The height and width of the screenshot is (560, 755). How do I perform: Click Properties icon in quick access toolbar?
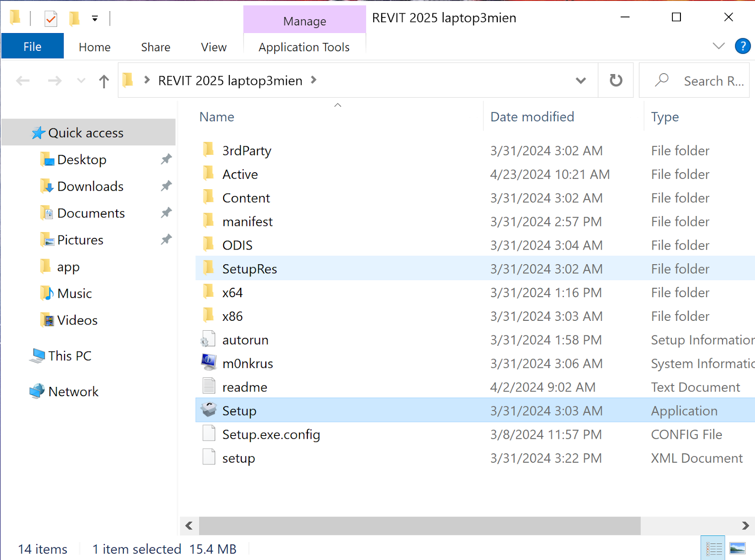pyautogui.click(x=51, y=19)
